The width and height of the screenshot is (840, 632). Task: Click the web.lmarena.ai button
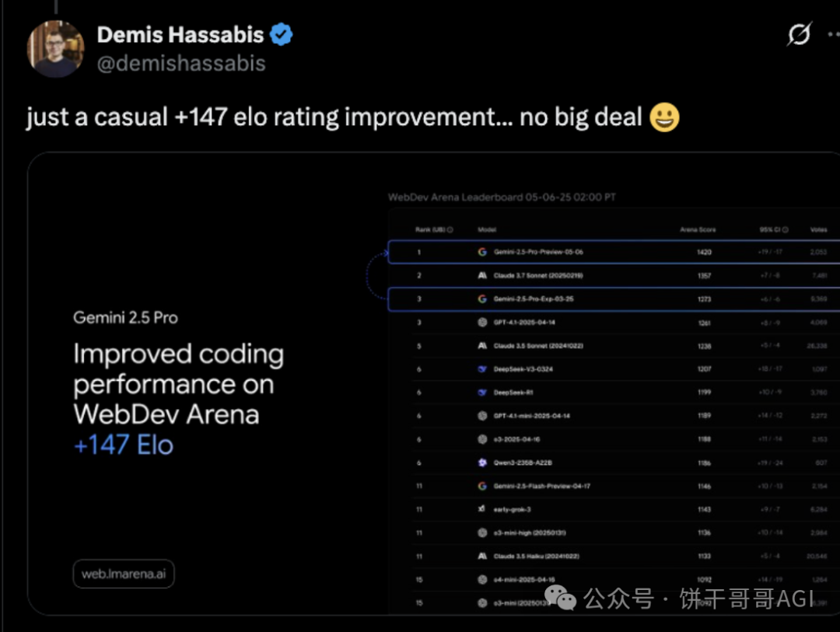pos(124,574)
